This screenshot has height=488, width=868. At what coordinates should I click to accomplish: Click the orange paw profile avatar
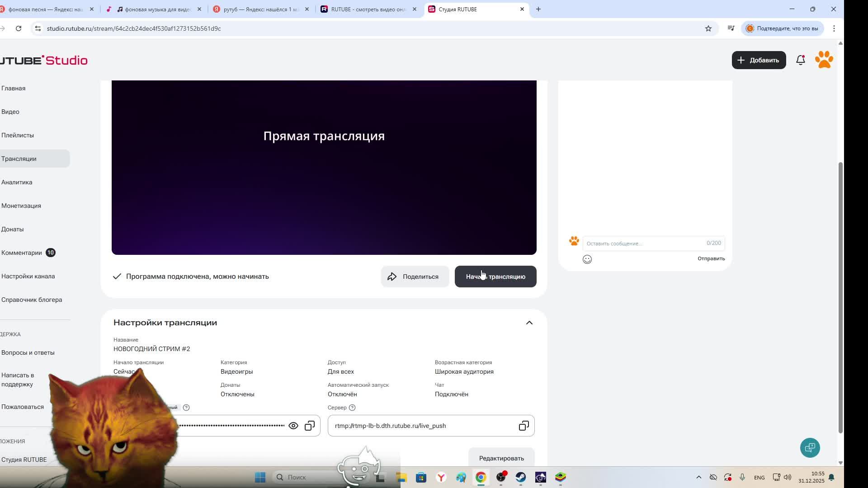point(824,60)
